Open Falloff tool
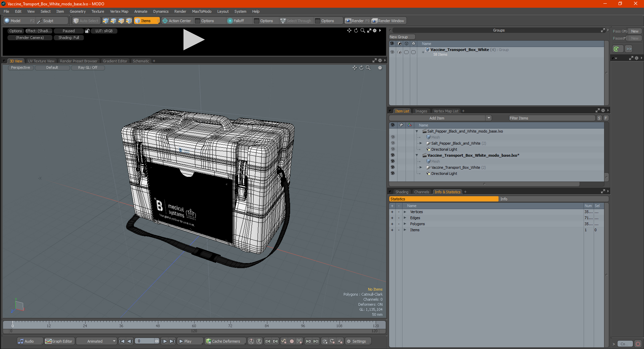The image size is (644, 349). pos(236,21)
